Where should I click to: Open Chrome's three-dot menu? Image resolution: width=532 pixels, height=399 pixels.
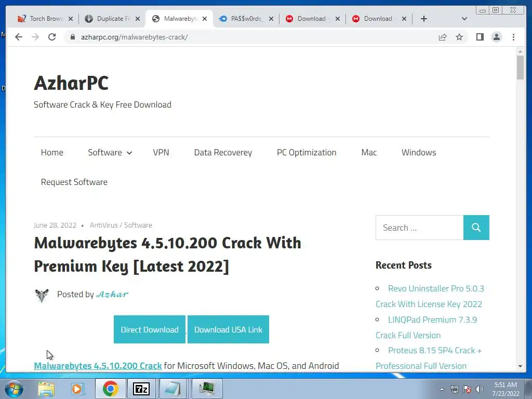(x=513, y=37)
